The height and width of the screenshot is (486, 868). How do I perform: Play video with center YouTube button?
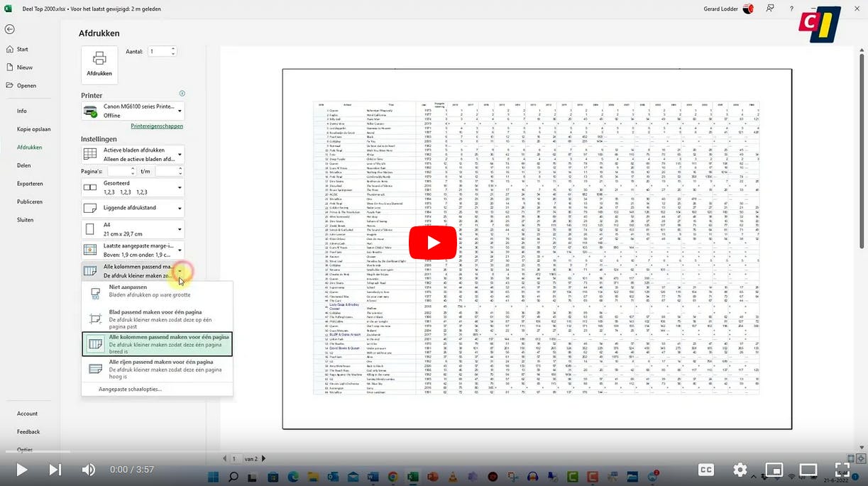(x=433, y=243)
